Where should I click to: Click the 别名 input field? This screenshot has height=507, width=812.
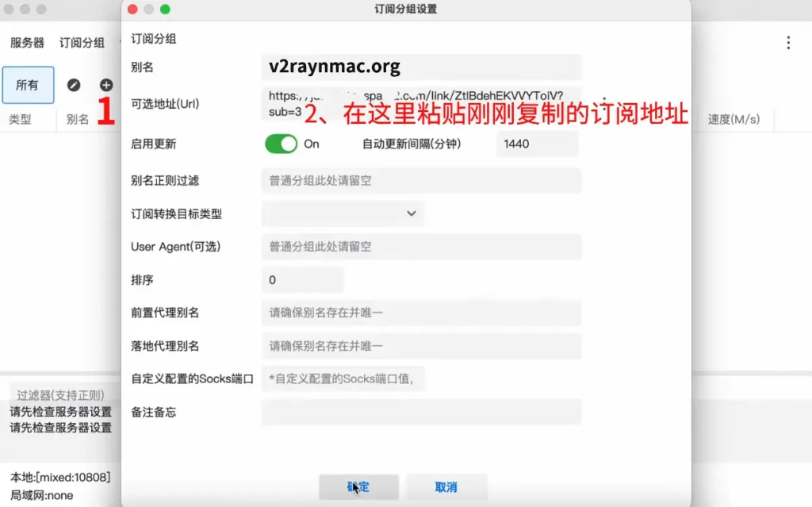(421, 67)
